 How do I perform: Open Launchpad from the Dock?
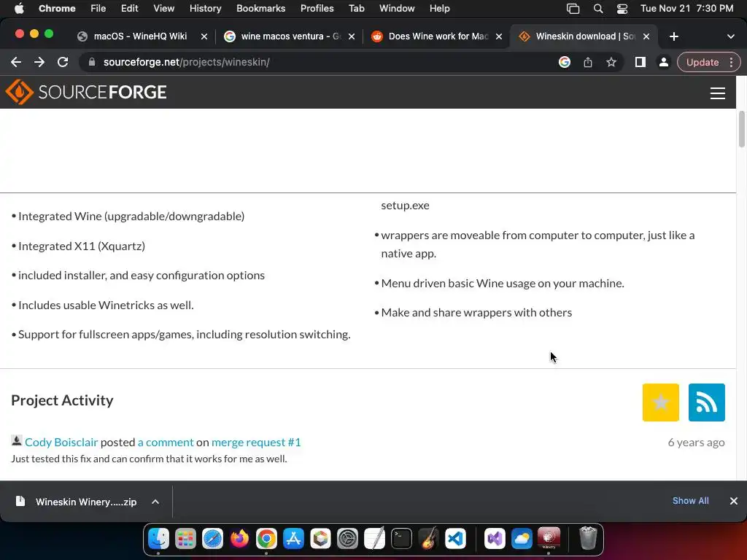click(x=185, y=539)
